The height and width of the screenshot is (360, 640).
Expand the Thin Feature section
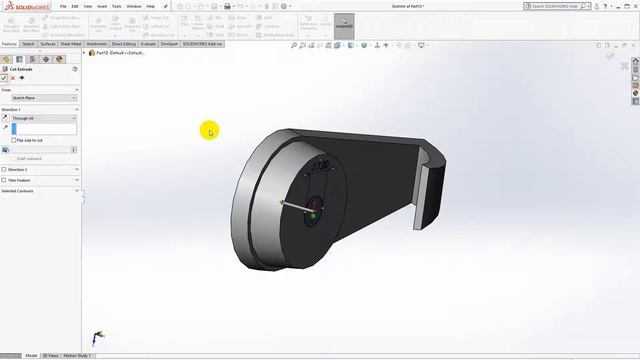click(x=77, y=180)
